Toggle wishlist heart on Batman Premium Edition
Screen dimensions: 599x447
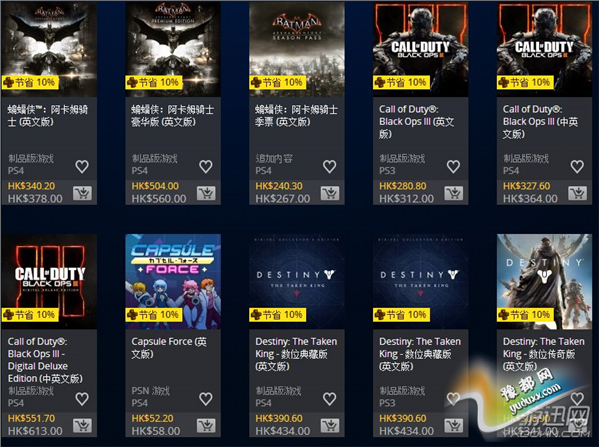[x=206, y=167]
